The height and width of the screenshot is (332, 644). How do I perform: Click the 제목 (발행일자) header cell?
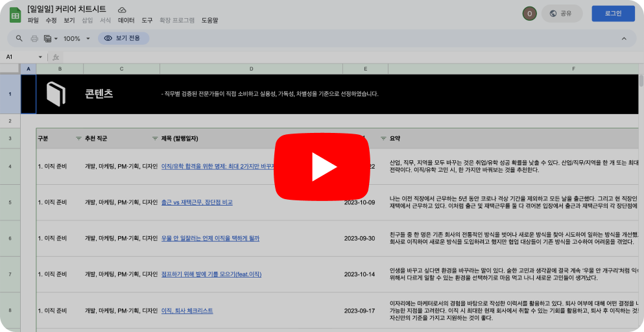click(x=180, y=139)
